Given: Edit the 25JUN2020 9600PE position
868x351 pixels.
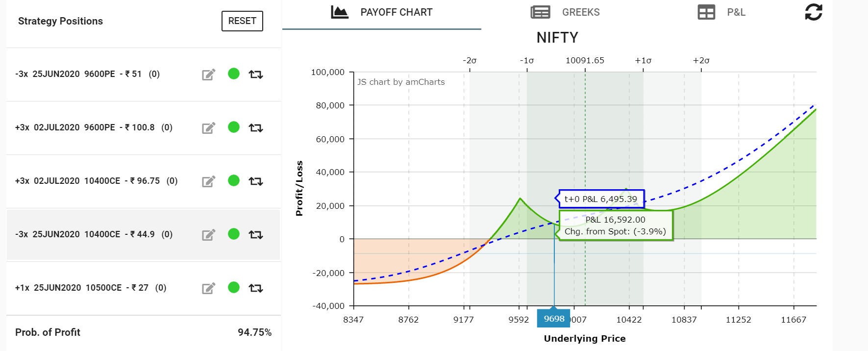Looking at the screenshot, I should tap(209, 75).
